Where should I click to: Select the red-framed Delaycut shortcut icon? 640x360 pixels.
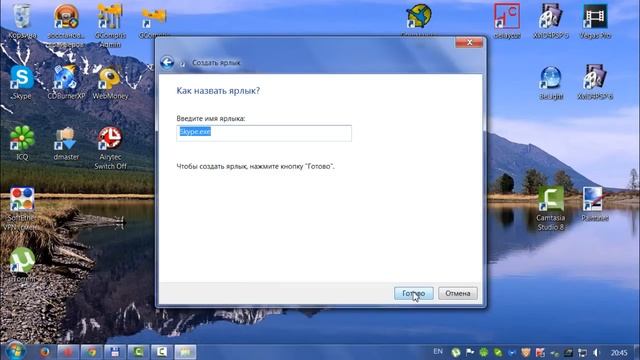click(507, 22)
